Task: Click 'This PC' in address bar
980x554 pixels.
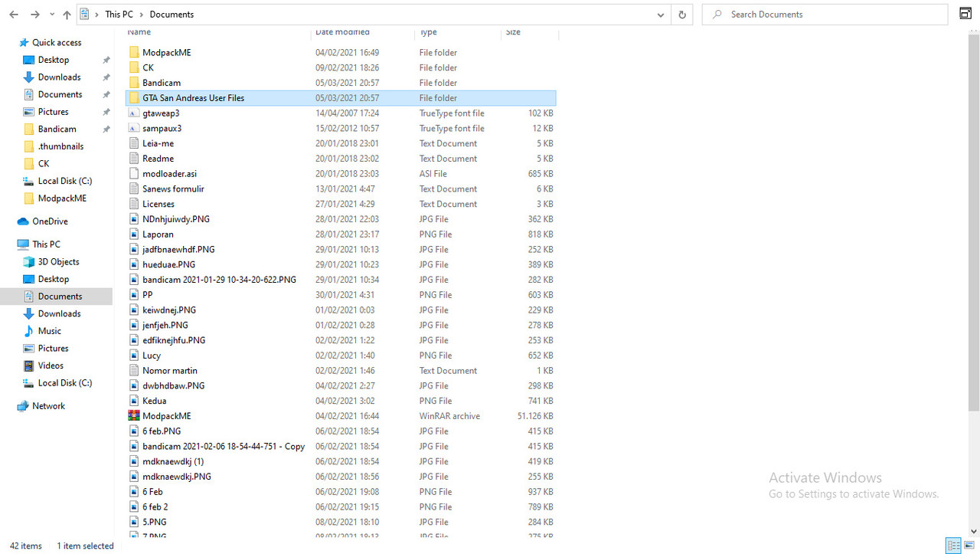Action: pyautogui.click(x=119, y=15)
